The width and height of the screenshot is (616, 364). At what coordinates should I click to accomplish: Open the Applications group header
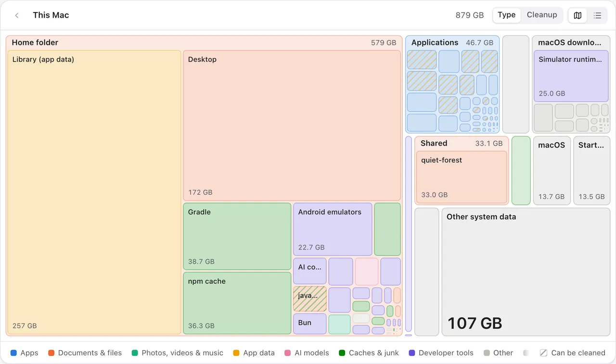pos(452,42)
